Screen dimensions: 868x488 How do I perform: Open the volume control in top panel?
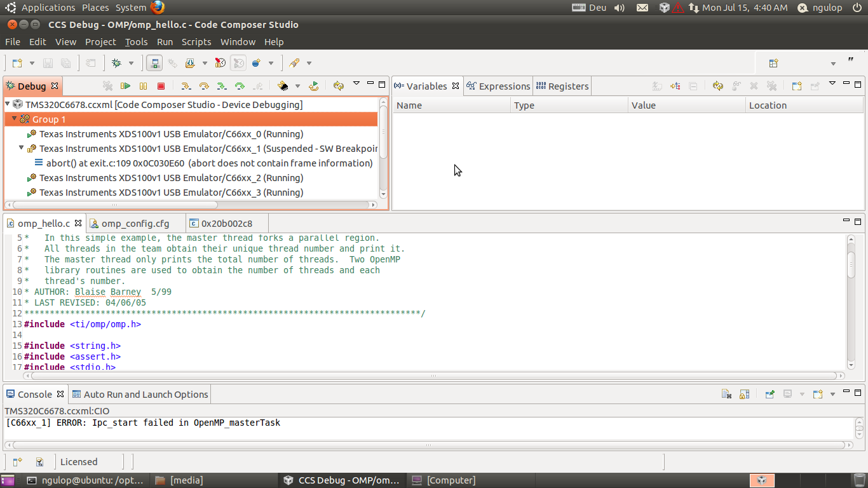point(620,8)
